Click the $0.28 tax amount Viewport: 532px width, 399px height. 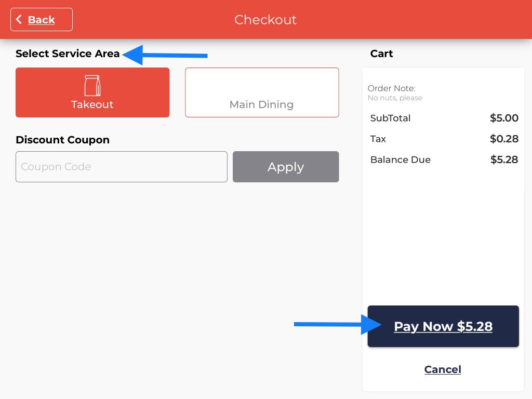click(x=504, y=139)
